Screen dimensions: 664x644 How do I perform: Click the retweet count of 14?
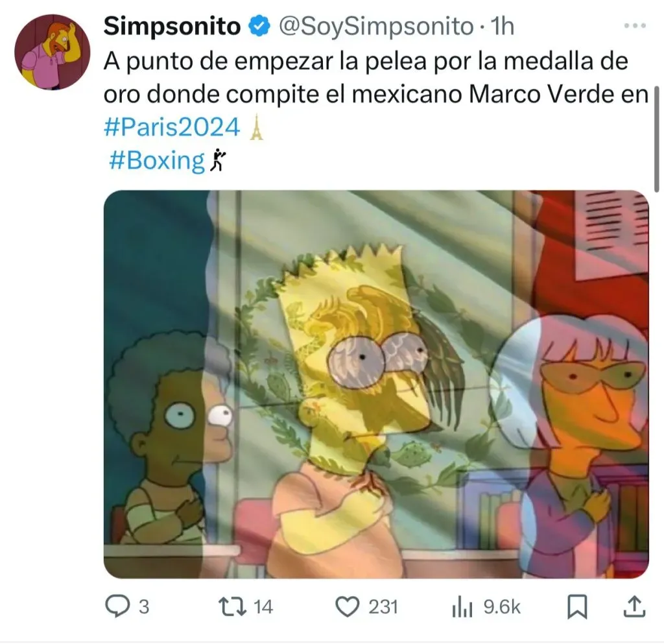pos(263,607)
